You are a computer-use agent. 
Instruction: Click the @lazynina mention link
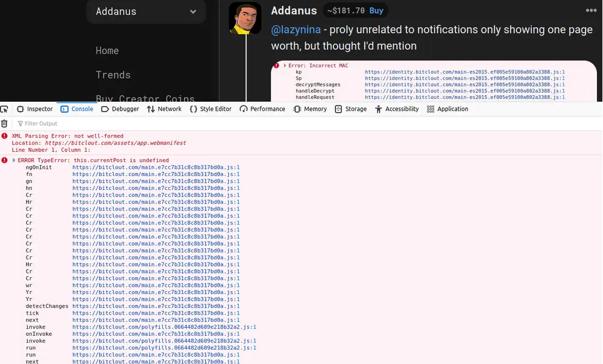(x=295, y=30)
